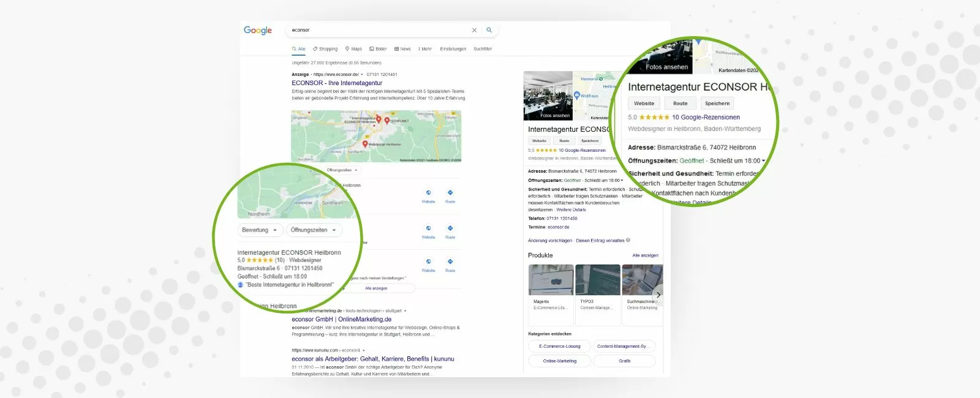Open the News tab
Screen dimensions: 980x398
click(x=402, y=49)
